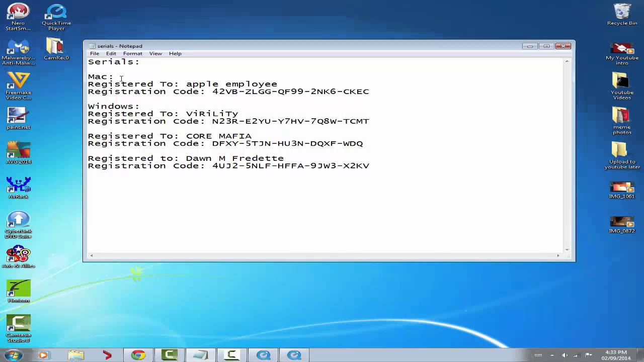Open the View menu in Notepad
The width and height of the screenshot is (644, 362).
coord(155,53)
